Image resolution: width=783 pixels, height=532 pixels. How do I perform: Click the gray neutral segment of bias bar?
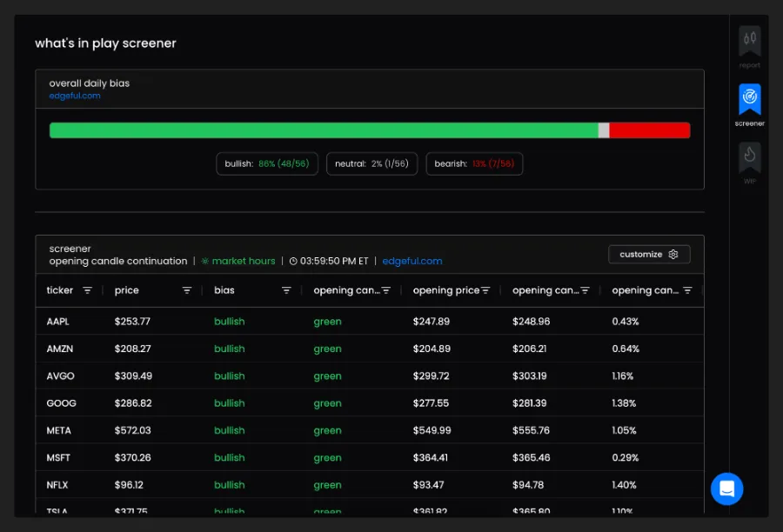click(x=604, y=130)
